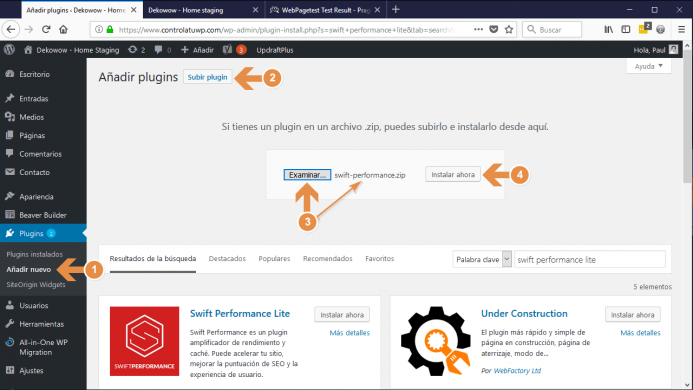Open Dekowow - Home Staging site link
This screenshot has width=693, height=390.
(x=72, y=50)
